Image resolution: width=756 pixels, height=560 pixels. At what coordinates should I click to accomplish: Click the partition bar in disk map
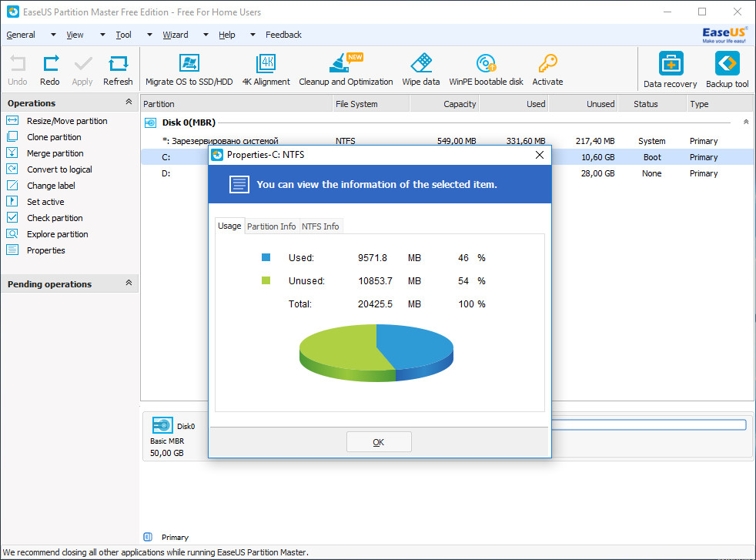(x=649, y=425)
